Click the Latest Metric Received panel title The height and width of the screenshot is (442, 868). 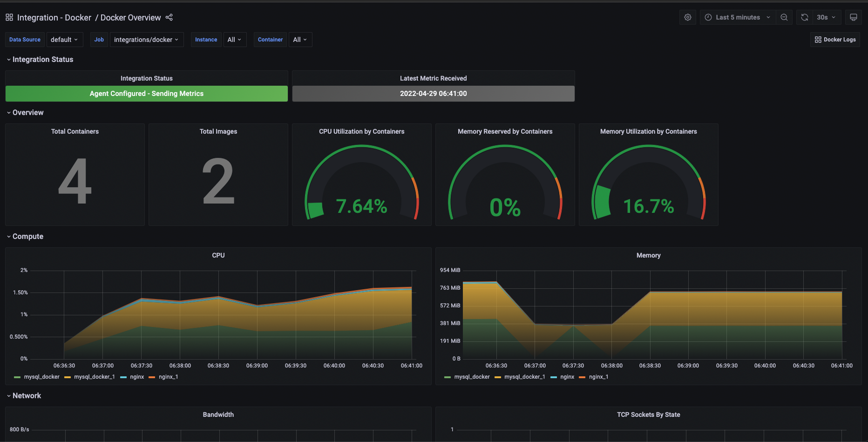tap(434, 78)
